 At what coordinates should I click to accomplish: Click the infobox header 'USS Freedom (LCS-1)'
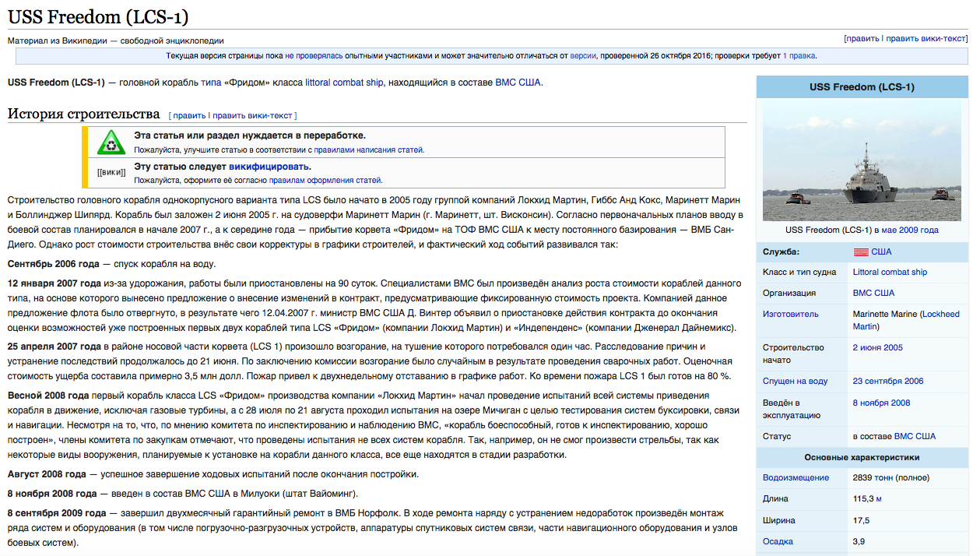point(862,87)
